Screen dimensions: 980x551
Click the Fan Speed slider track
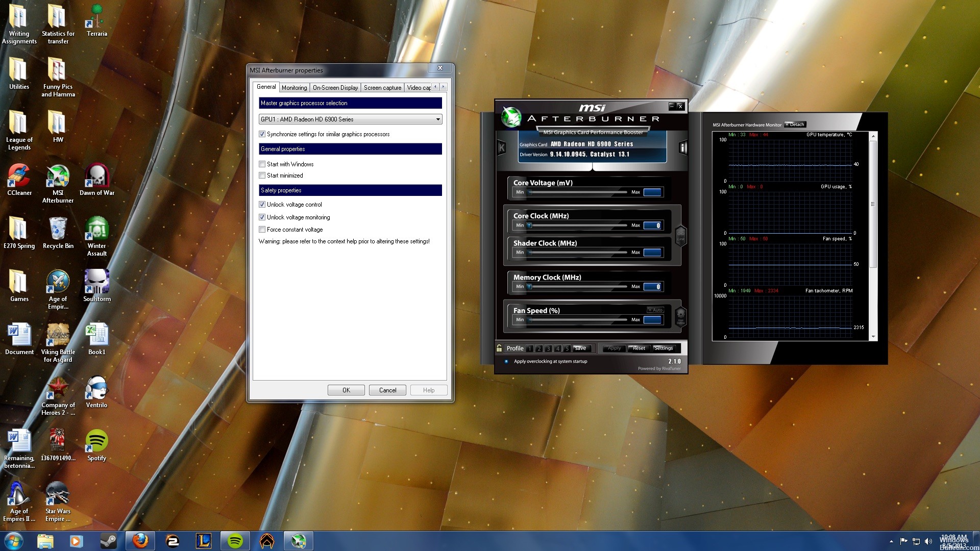coord(577,319)
